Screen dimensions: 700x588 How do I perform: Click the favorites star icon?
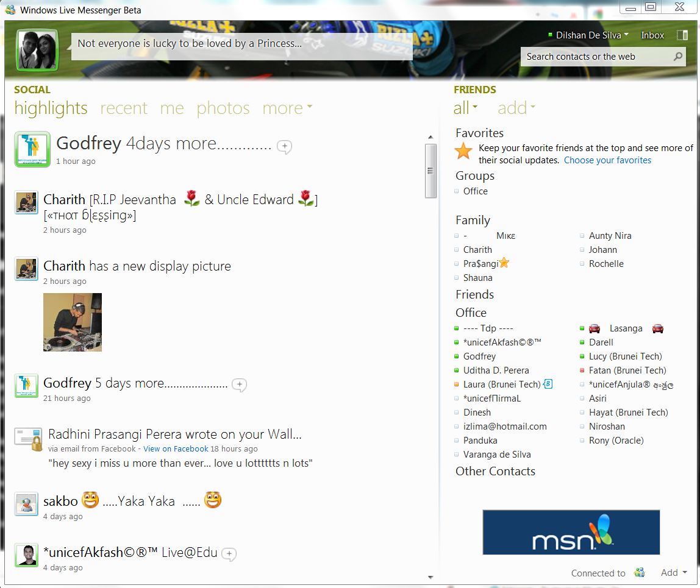[x=463, y=151]
